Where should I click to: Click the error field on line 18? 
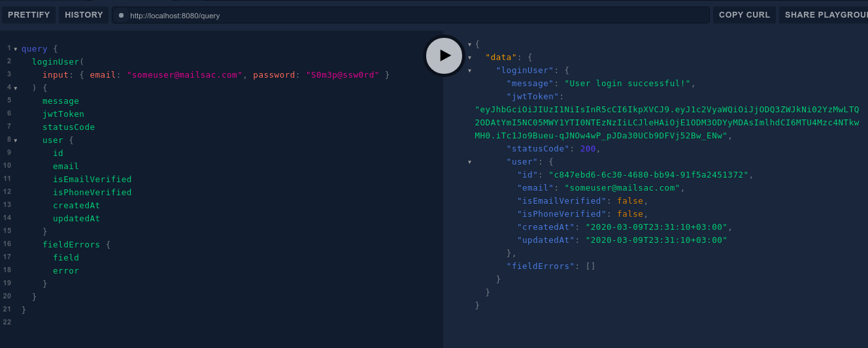pyautogui.click(x=66, y=271)
